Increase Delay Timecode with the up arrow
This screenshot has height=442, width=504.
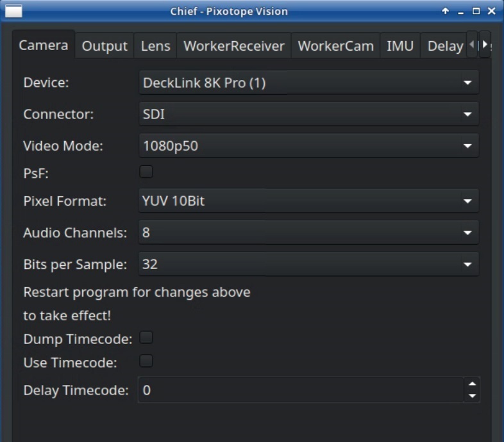point(473,384)
